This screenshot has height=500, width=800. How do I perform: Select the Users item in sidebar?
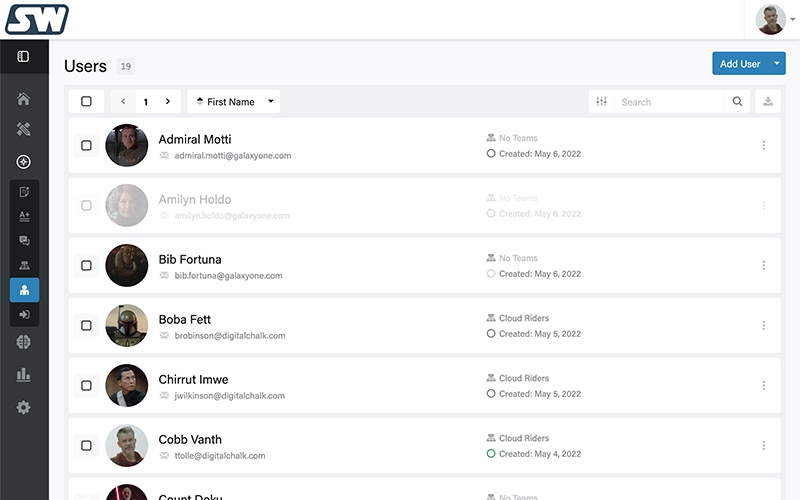pos(24,290)
